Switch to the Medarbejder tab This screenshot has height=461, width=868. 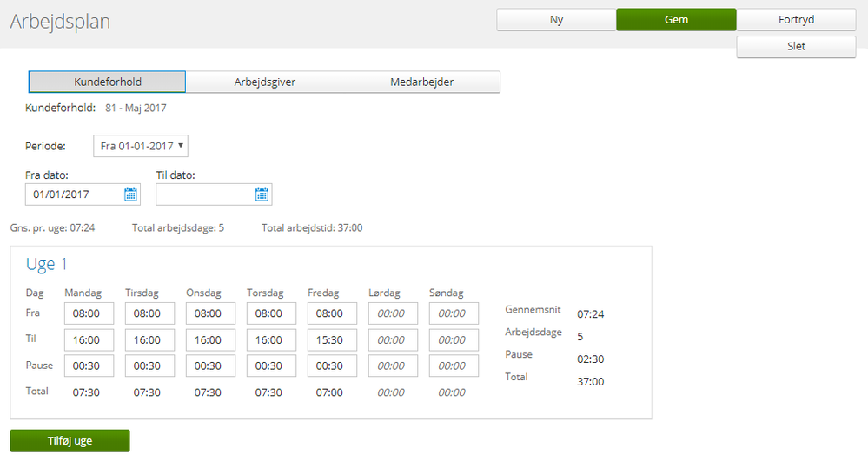(x=421, y=82)
